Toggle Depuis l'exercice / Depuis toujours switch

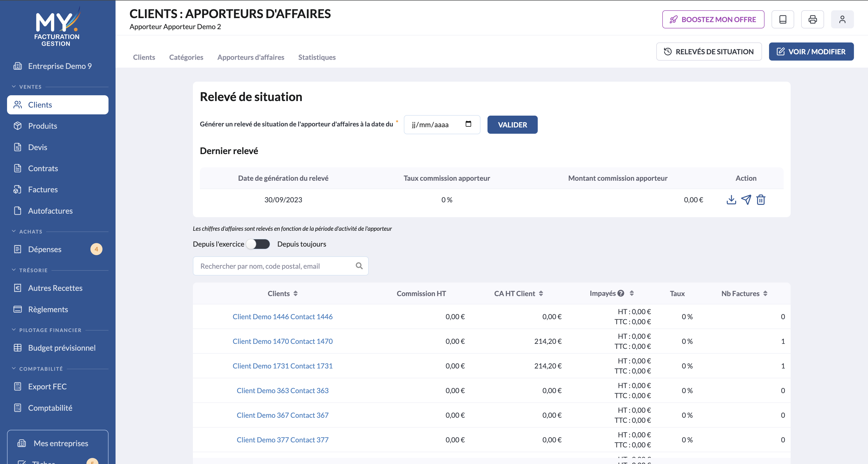(x=258, y=244)
